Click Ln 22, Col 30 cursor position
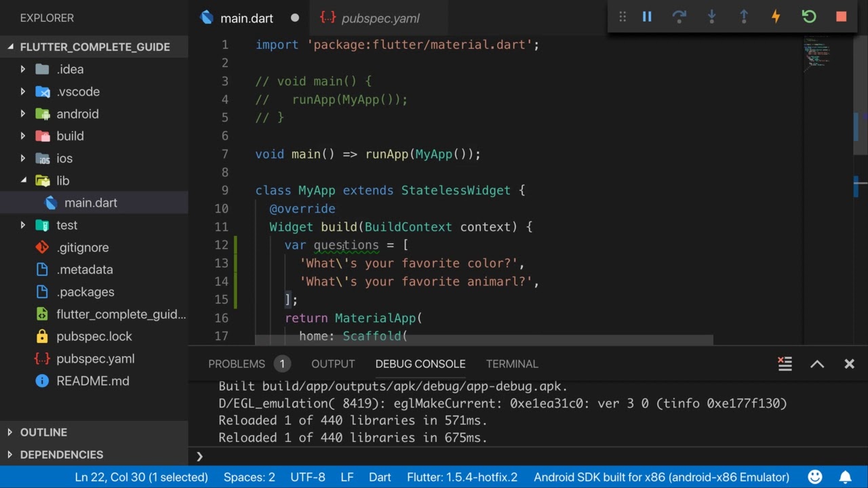Screen dimensions: 868x488 point(141,477)
